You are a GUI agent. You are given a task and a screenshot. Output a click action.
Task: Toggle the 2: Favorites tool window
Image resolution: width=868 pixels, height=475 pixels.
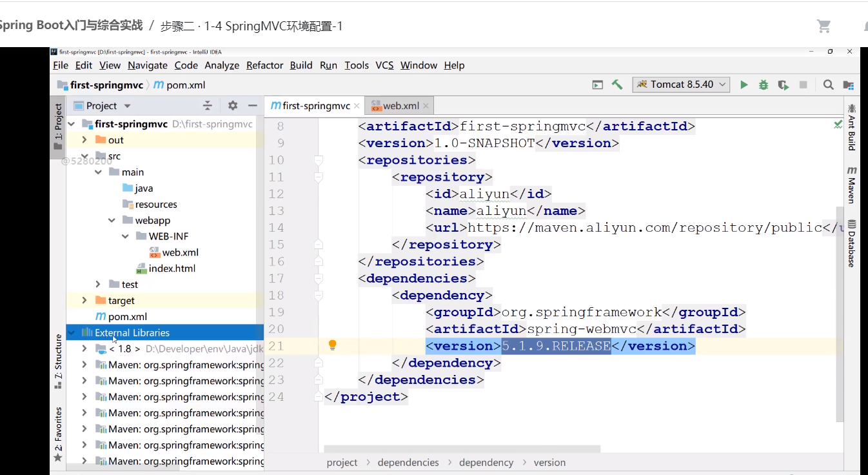58,434
